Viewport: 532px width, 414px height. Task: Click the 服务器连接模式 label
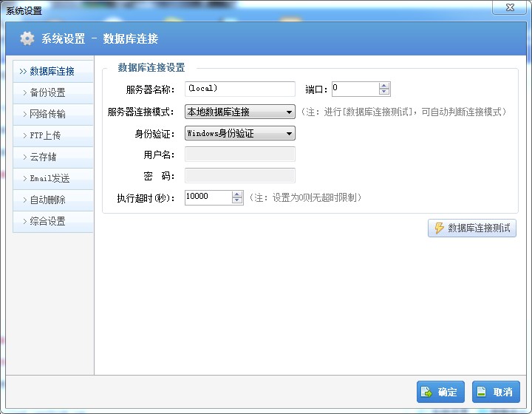(x=141, y=112)
